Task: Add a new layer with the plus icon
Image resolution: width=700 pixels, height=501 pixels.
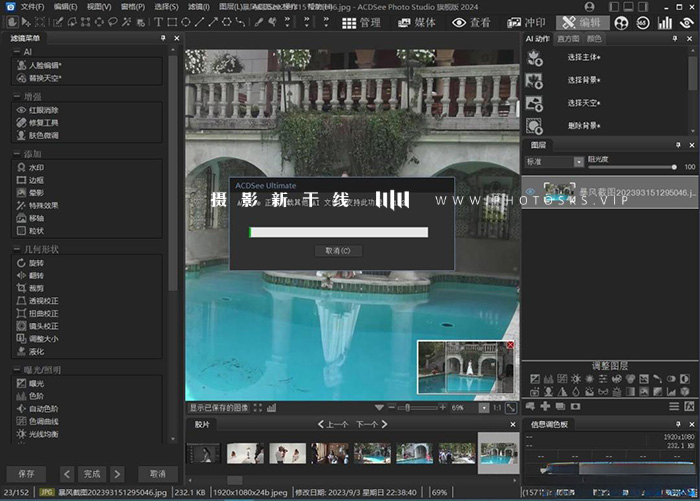Action: (545, 406)
